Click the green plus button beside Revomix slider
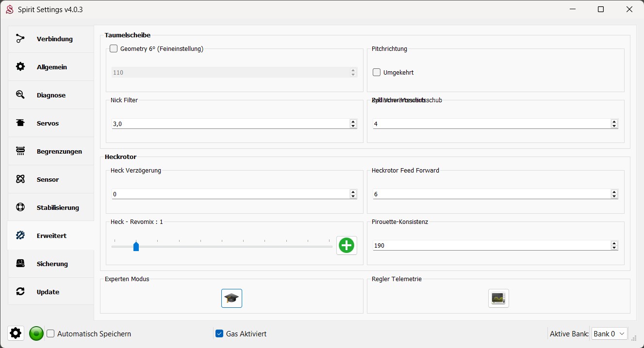Viewport: 644px width, 348px height. (x=347, y=246)
